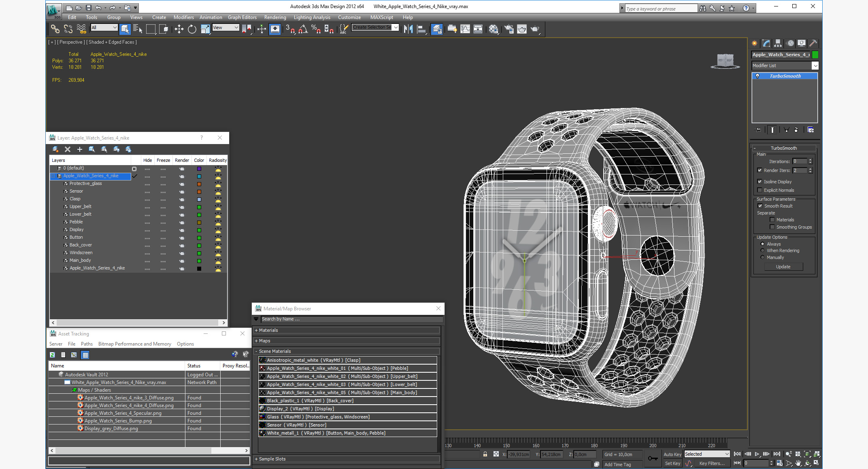This screenshot has height=469, width=868.
Task: Click the Play Animation button
Action: [x=757, y=454]
